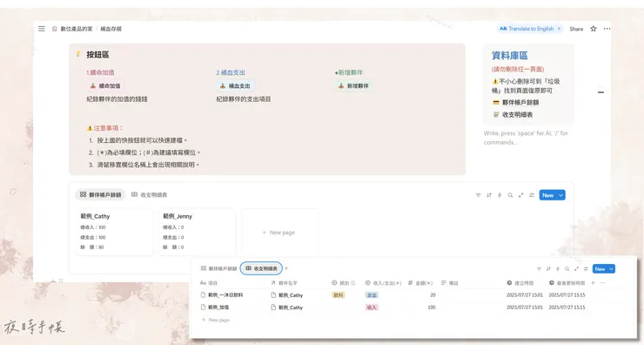644x345 pixels.
Task: Click New button in gallery view
Action: click(x=548, y=195)
